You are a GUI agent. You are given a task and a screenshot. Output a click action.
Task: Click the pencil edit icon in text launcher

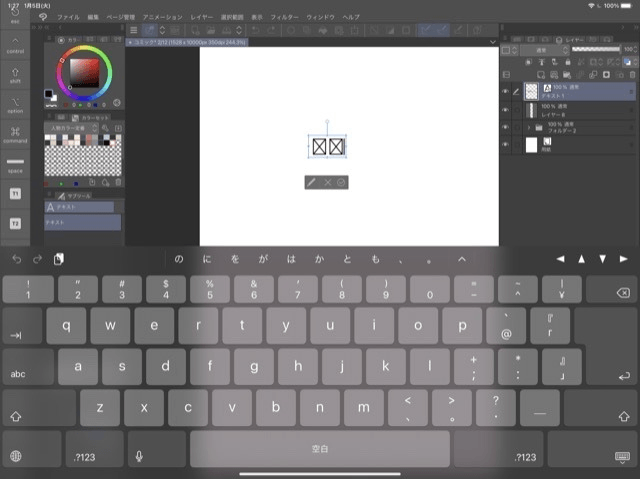point(311,182)
